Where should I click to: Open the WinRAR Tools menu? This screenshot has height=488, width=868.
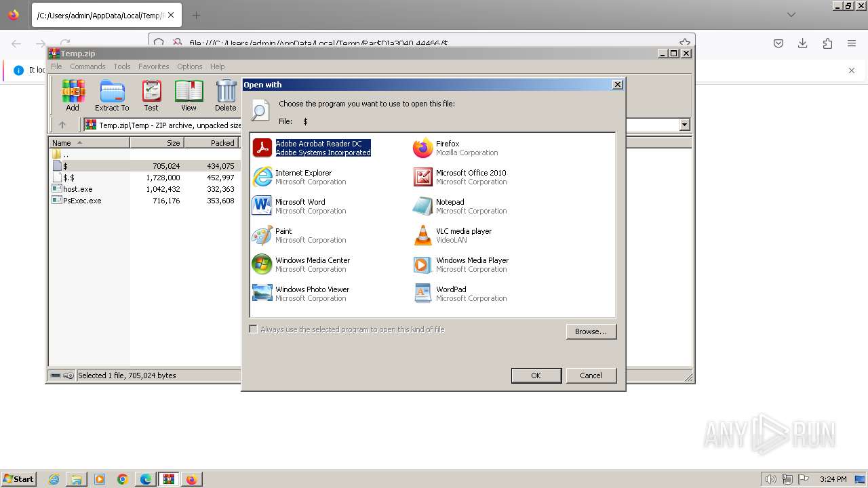coord(122,66)
